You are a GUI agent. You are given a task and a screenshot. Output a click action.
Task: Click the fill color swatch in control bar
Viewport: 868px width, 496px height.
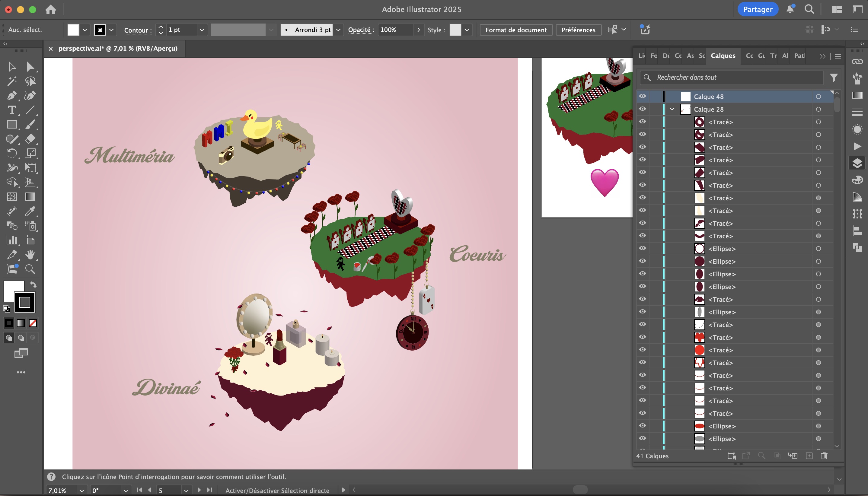point(73,30)
